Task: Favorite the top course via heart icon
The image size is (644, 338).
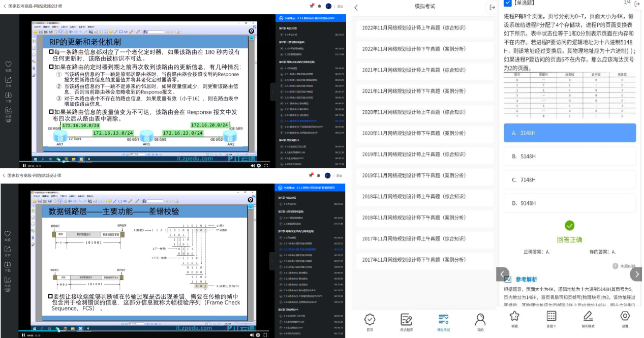Action: [x=8, y=65]
